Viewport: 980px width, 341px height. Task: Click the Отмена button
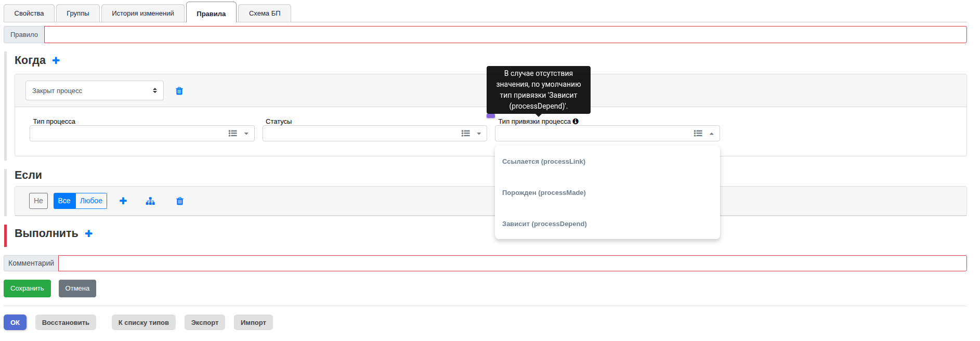[77, 288]
